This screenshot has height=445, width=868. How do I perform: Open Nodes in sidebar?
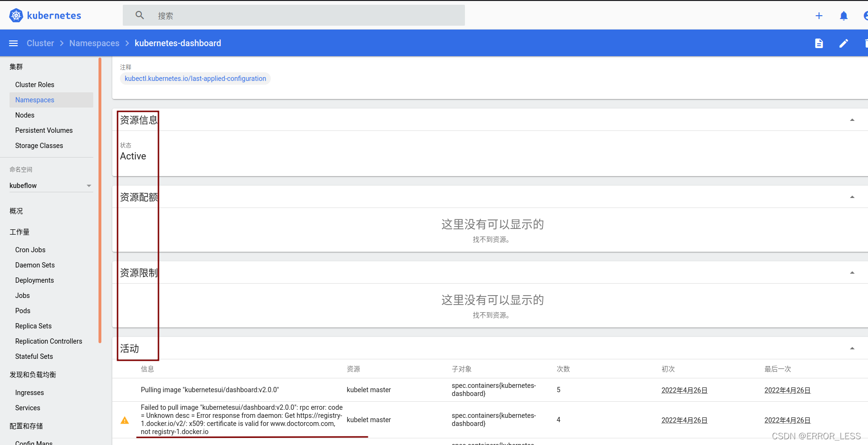pyautogui.click(x=25, y=115)
